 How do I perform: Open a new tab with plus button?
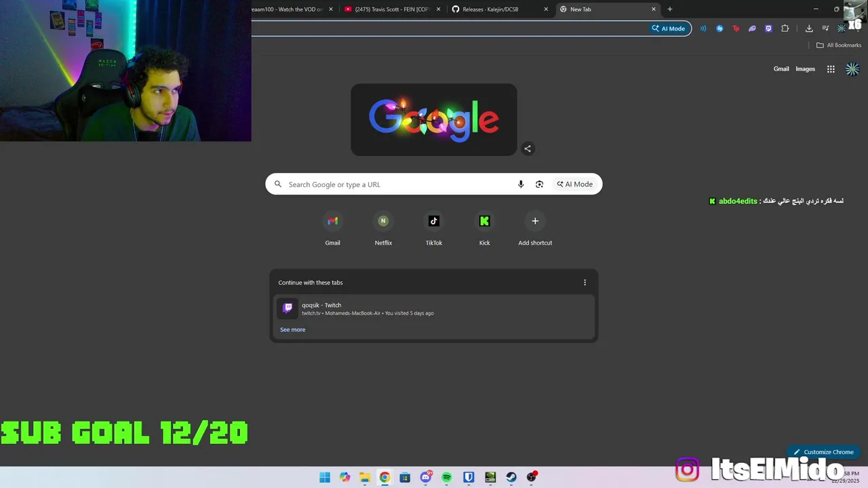click(670, 9)
